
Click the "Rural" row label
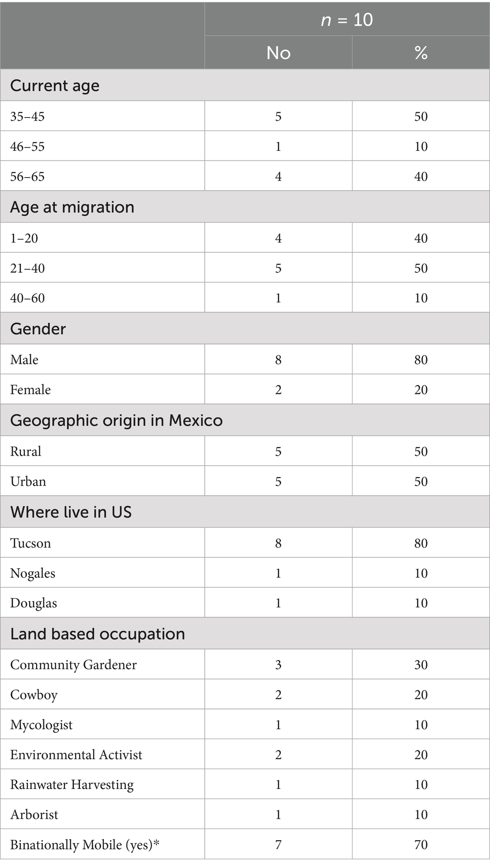pyautogui.click(x=26, y=451)
